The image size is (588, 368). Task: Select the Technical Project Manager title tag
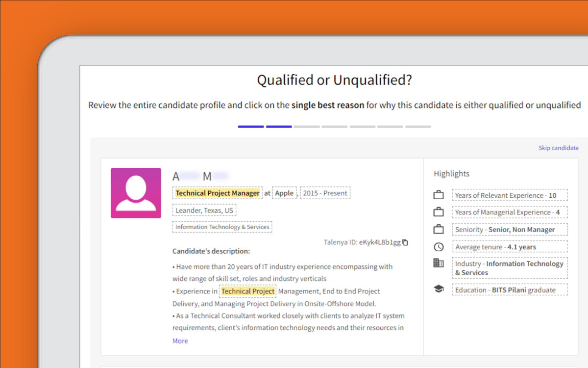point(218,193)
